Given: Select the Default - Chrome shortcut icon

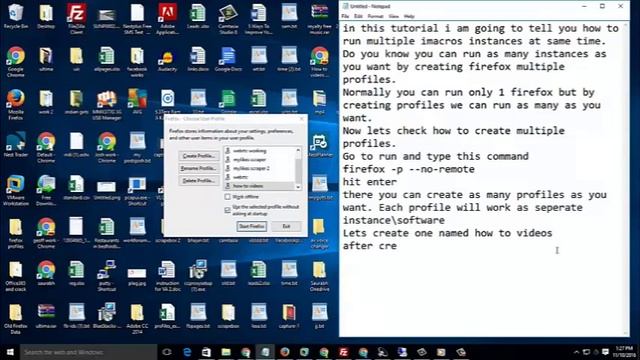Looking at the screenshot, I should [x=46, y=147].
